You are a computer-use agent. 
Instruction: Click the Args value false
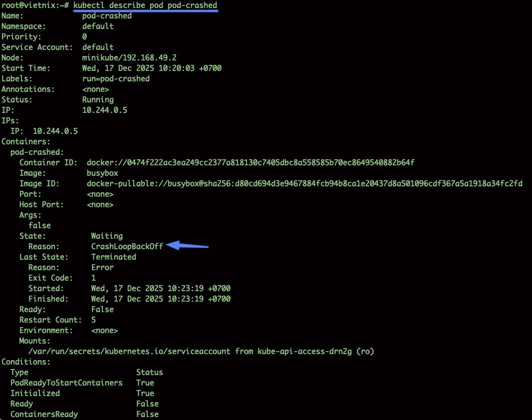pyautogui.click(x=39, y=225)
